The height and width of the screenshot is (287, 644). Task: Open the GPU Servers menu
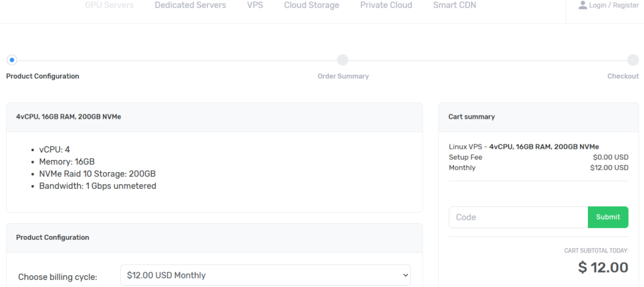tap(109, 5)
